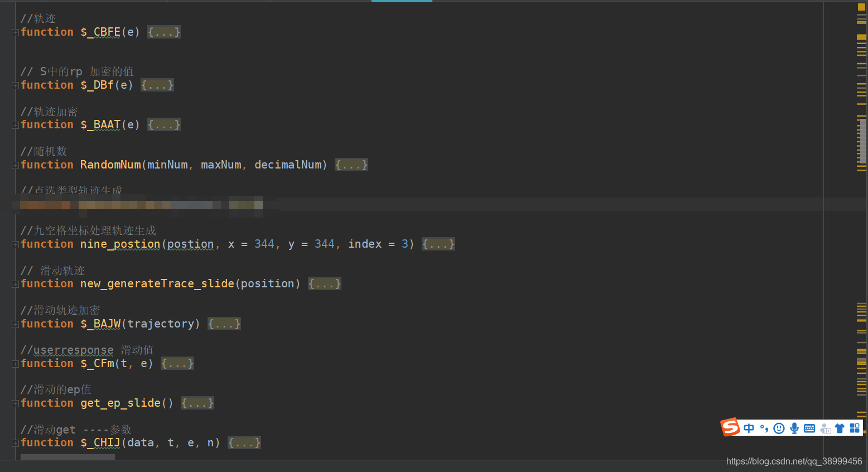Click folded {...} body of get_ep_slide
The image size is (868, 472).
197,403
